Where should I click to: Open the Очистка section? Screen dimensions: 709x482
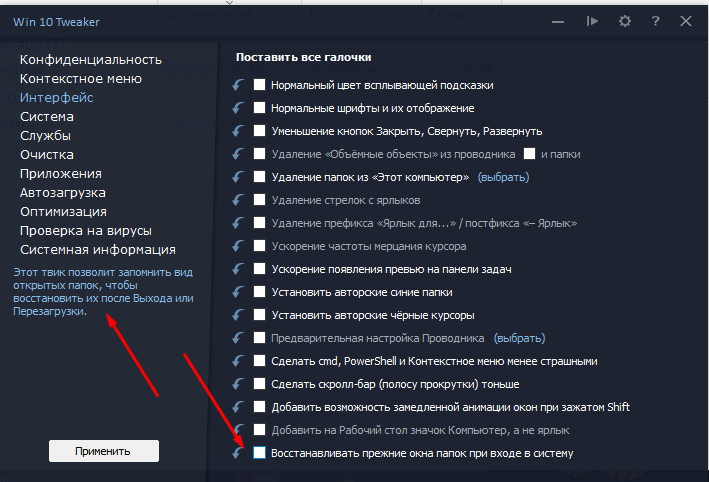coord(47,155)
